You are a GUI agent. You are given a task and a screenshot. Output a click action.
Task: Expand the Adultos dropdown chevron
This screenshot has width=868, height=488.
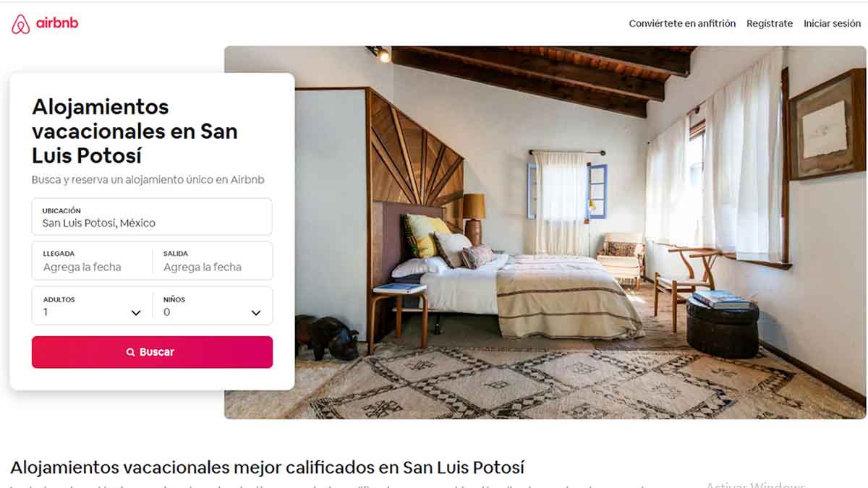tap(136, 313)
